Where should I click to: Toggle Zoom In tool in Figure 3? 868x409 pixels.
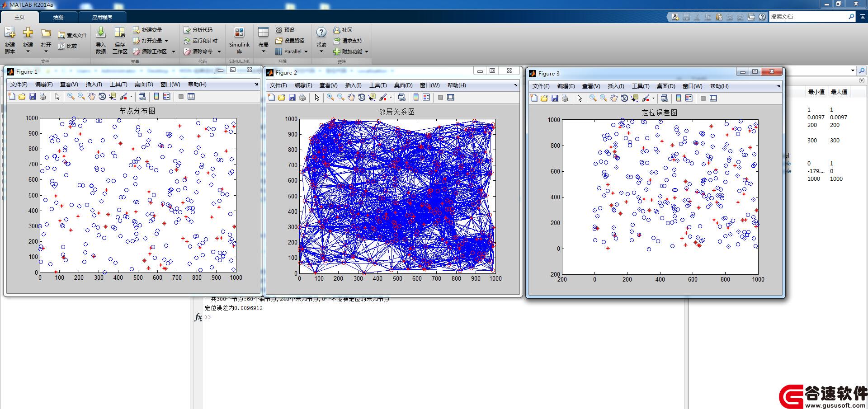[x=593, y=98]
